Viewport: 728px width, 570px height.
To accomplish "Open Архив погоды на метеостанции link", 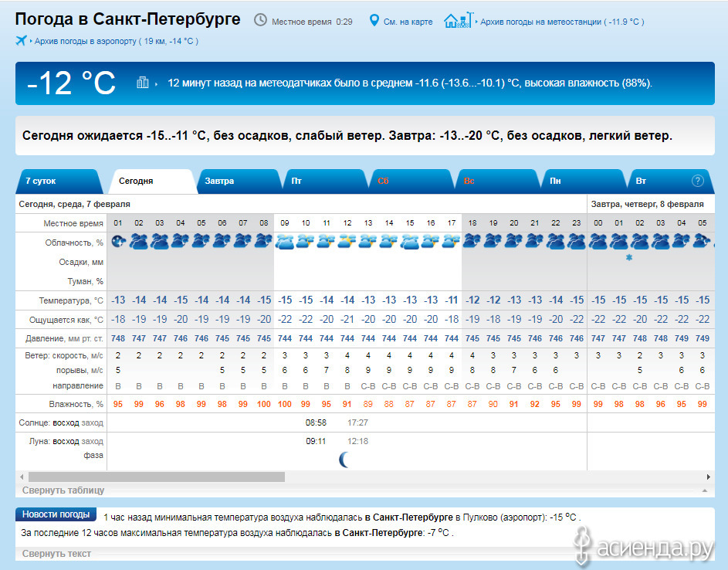I will click(x=562, y=22).
